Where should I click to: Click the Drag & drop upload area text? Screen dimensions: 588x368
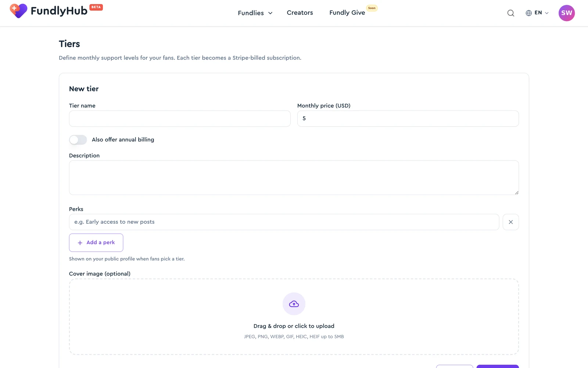294,326
